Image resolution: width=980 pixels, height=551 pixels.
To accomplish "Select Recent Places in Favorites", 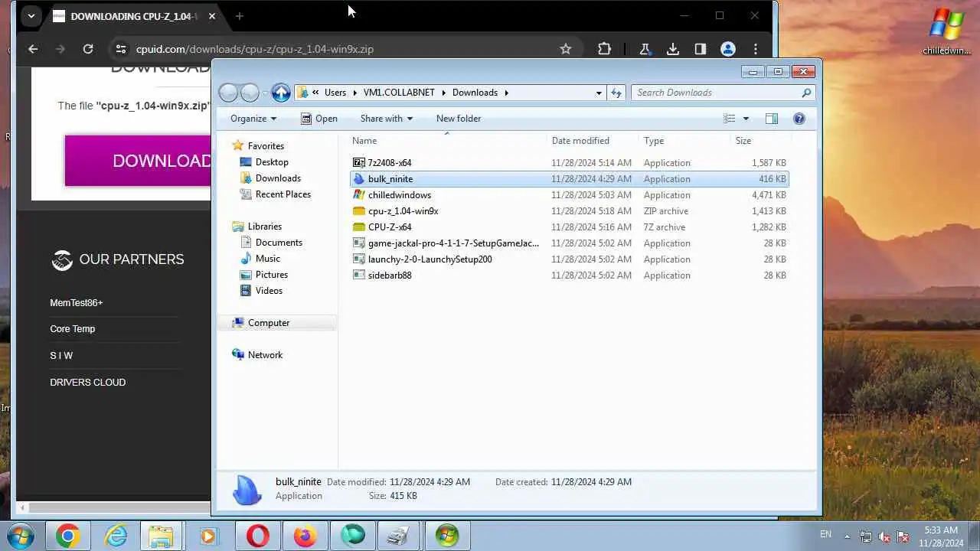I will [x=283, y=194].
